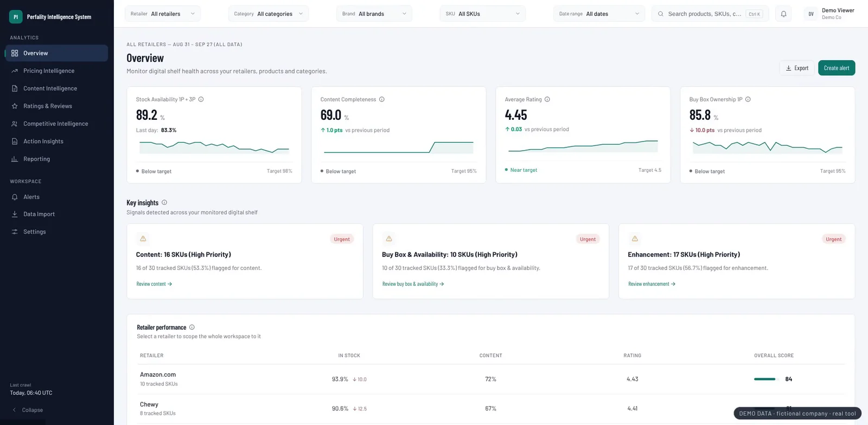Click the DV user avatar
The width and height of the screenshot is (868, 425).
tap(811, 14)
